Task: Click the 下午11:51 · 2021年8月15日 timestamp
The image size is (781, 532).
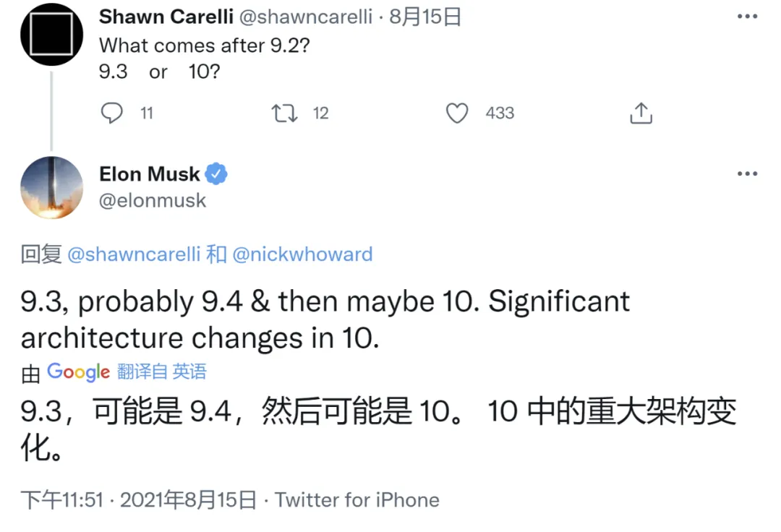Action: coord(138,499)
